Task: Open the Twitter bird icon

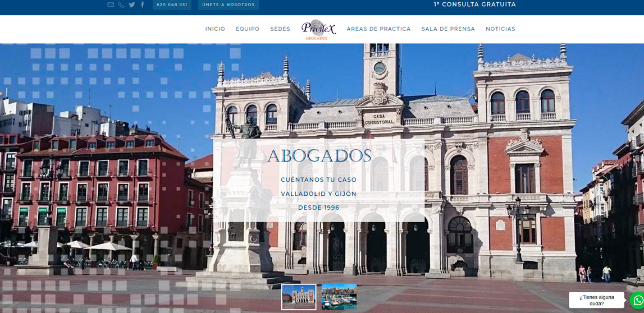Action: coord(132,4)
